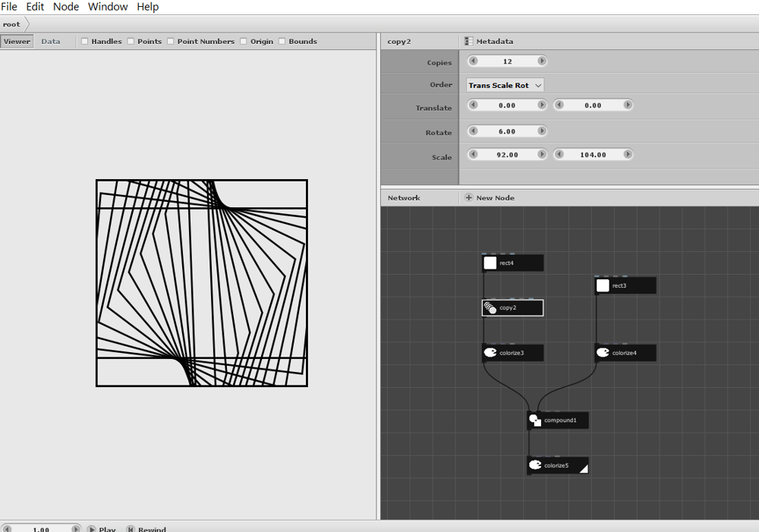Switch to the Data tab
759x532 pixels.
[x=50, y=41]
